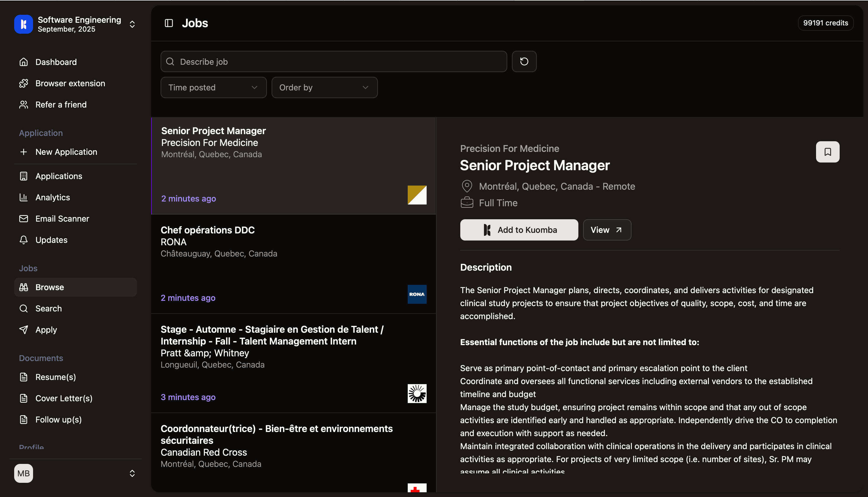868x497 pixels.
Task: Bookmark the Senior Project Manager job
Action: [828, 152]
